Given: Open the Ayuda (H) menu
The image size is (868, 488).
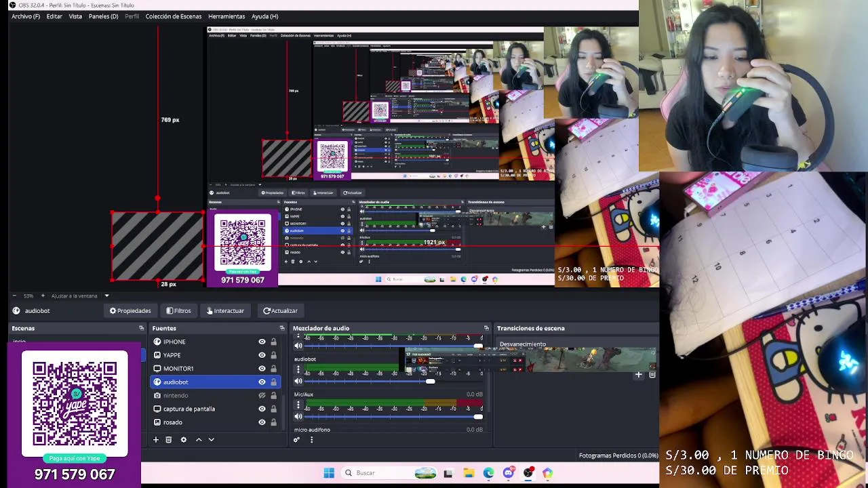Looking at the screenshot, I should click(264, 16).
